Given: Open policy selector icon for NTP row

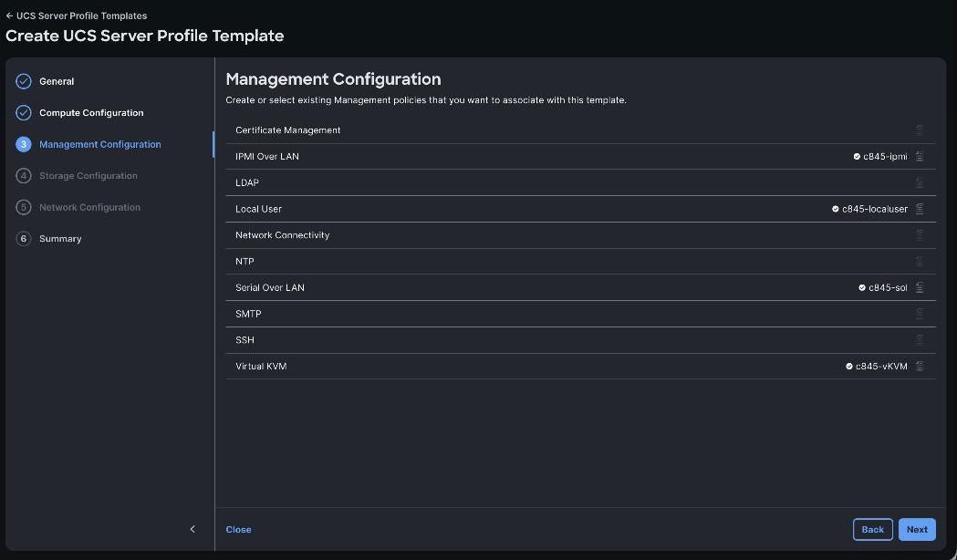Looking at the screenshot, I should (x=920, y=261).
